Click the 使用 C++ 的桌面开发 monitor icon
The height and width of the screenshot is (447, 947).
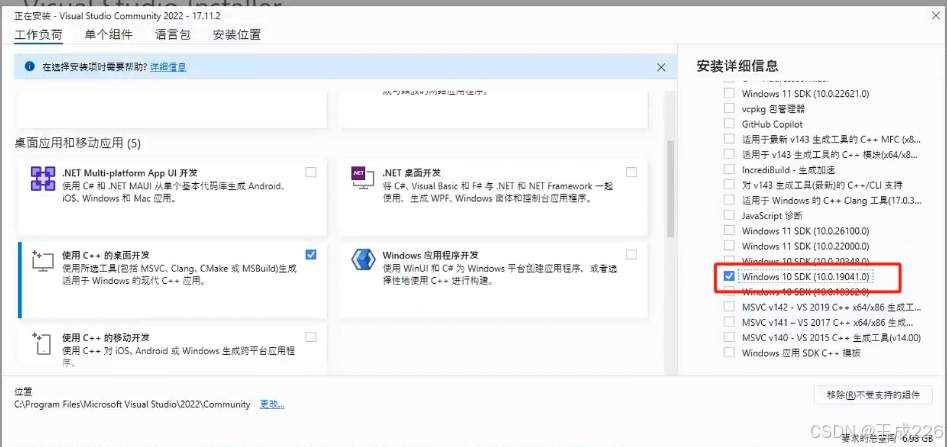[x=43, y=261]
